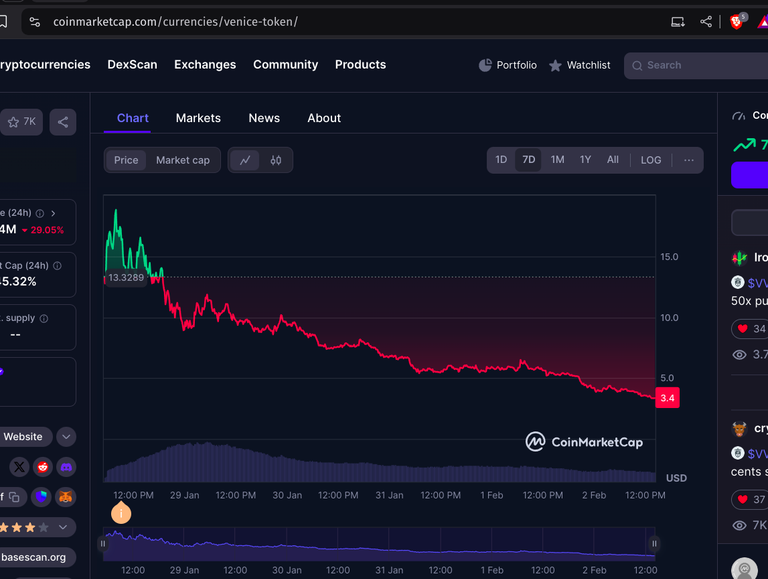The width and height of the screenshot is (768, 579).
Task: Open the DexScan menu
Action: pyautogui.click(x=132, y=65)
